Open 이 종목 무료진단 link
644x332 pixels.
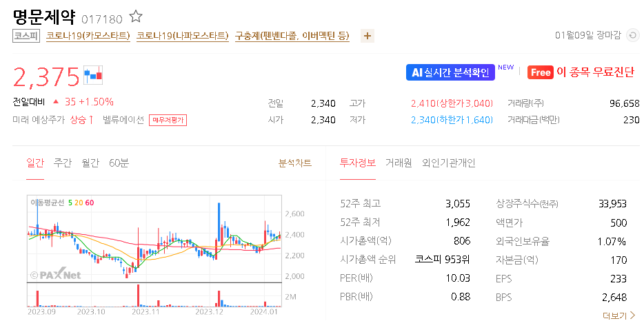point(595,72)
